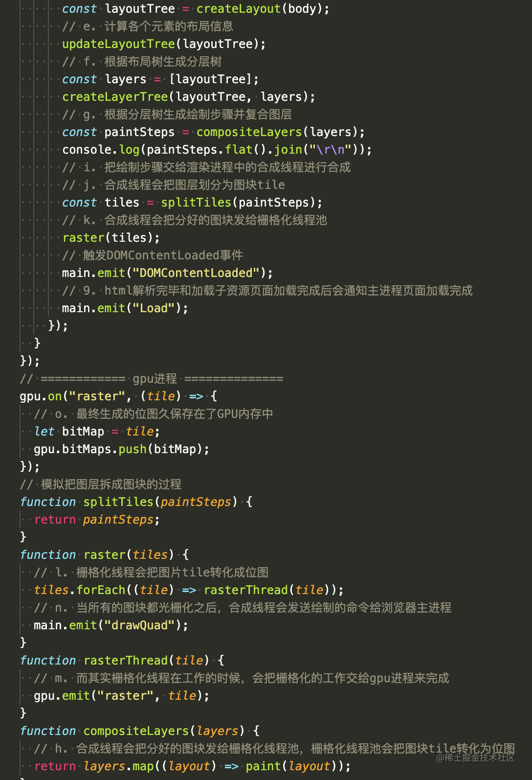Click the 'gpu.bitMaps.push(bitMap);' line
The height and width of the screenshot is (780, 532).
(122, 449)
